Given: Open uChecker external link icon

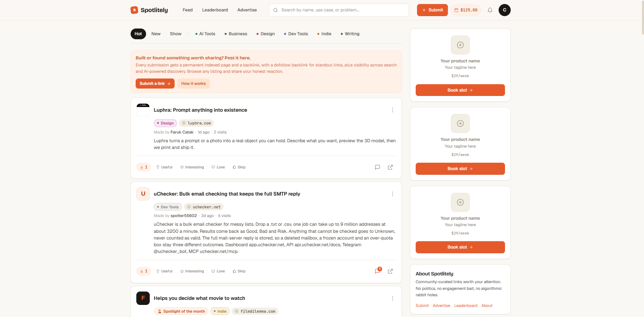Looking at the screenshot, I should [x=390, y=271].
